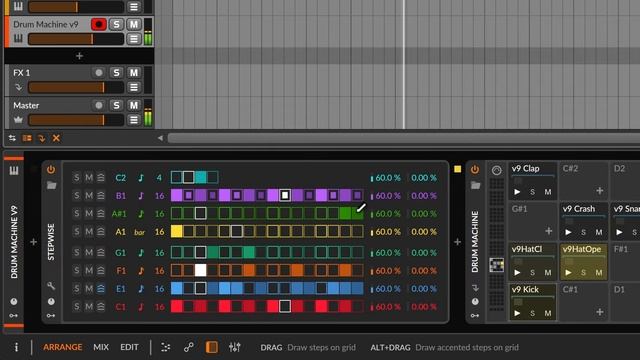
Task: Open the info panel icon
Action: [16, 347]
